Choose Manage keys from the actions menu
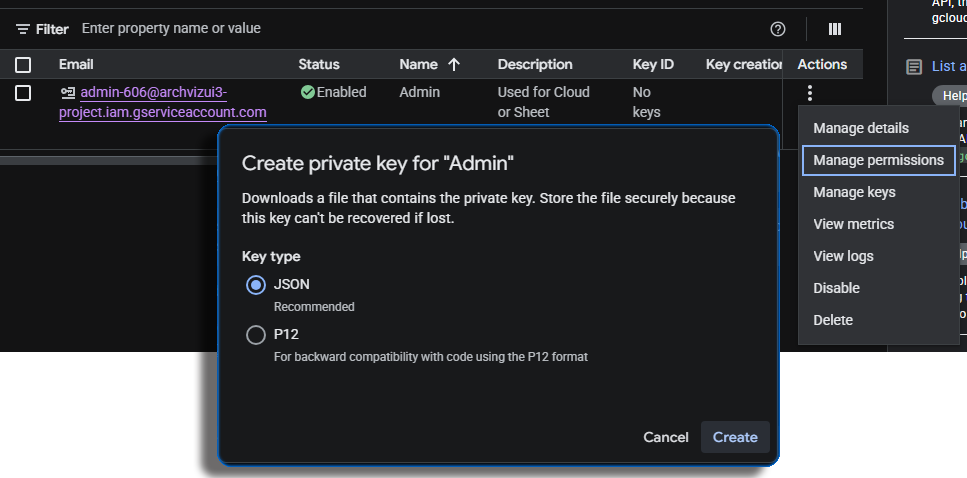The image size is (967, 478). tap(854, 192)
